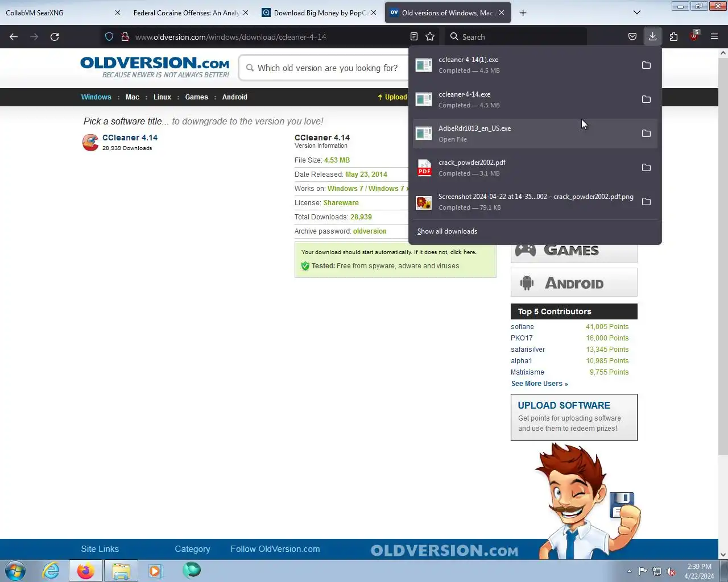The width and height of the screenshot is (728, 582).
Task: Open contributor safarisilver's profile
Action: pyautogui.click(x=528, y=350)
